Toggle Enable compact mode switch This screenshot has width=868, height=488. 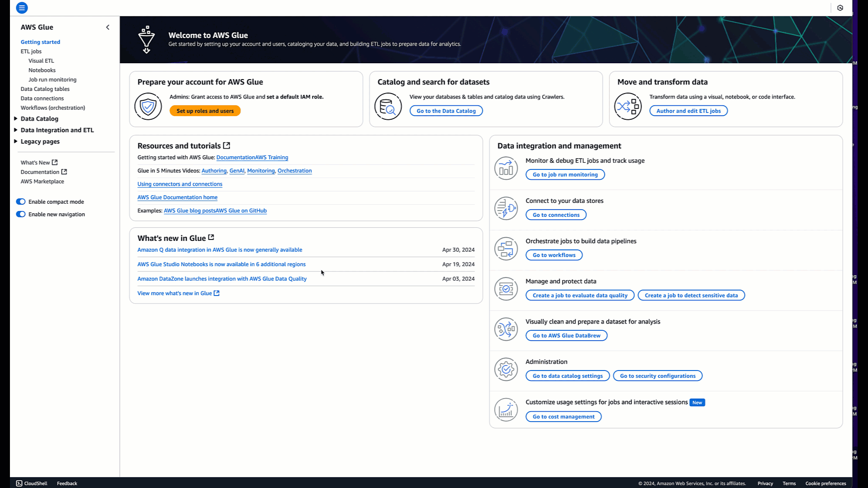[20, 201]
